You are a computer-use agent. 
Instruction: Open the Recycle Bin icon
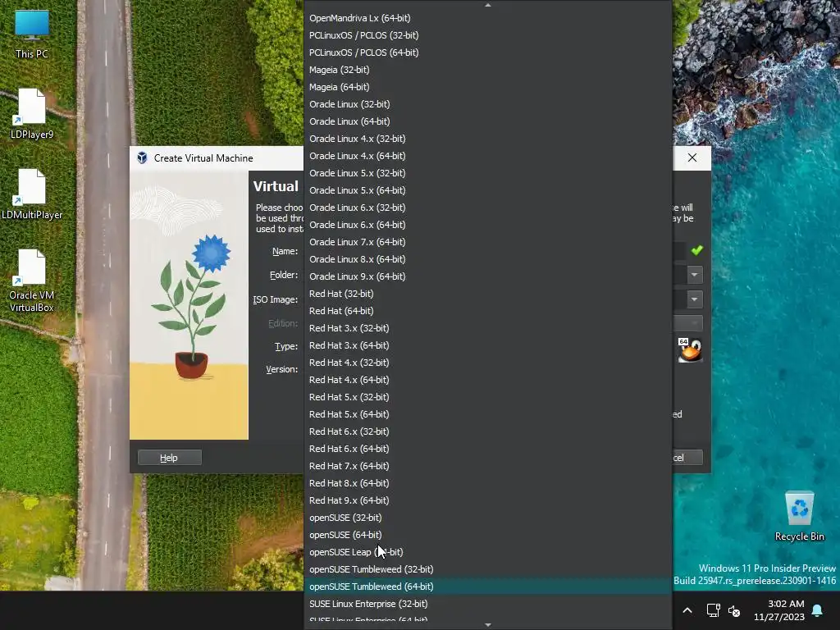799,517
